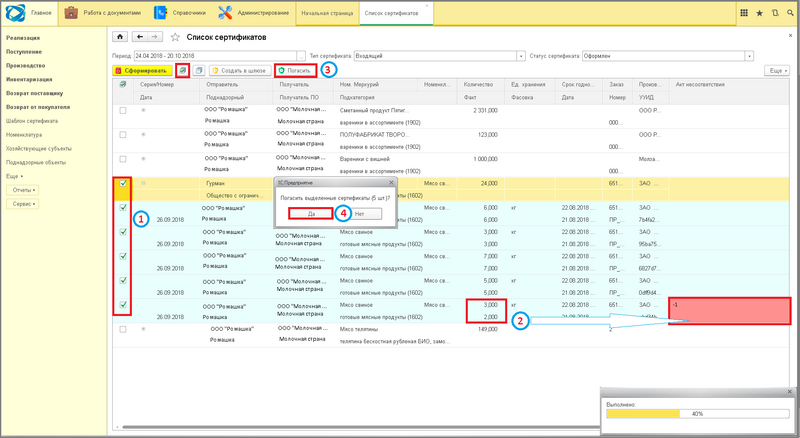Check the Вареники с вишней row checkbox
Viewport: 800px width, 438px height.
(122, 159)
